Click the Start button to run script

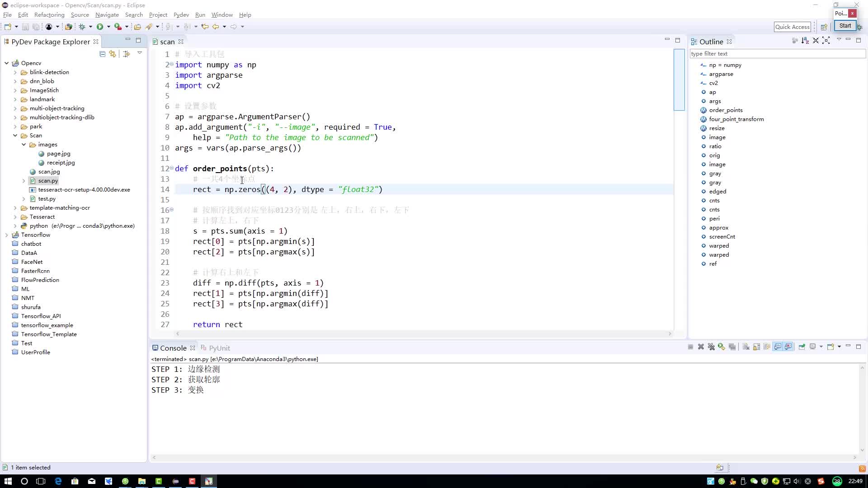tap(846, 25)
